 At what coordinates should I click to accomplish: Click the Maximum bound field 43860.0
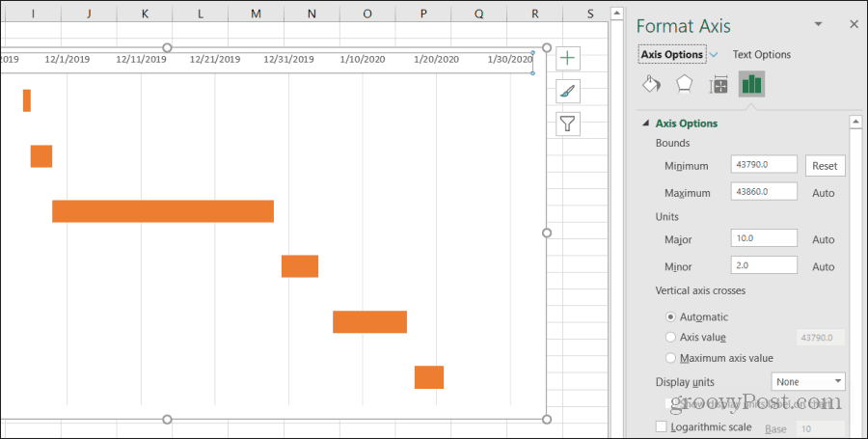[764, 192]
